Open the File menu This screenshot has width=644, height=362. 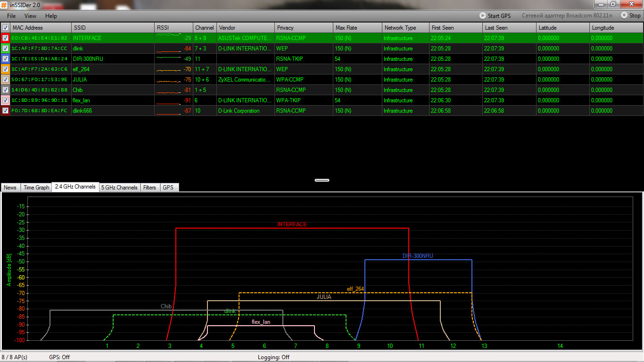click(11, 16)
